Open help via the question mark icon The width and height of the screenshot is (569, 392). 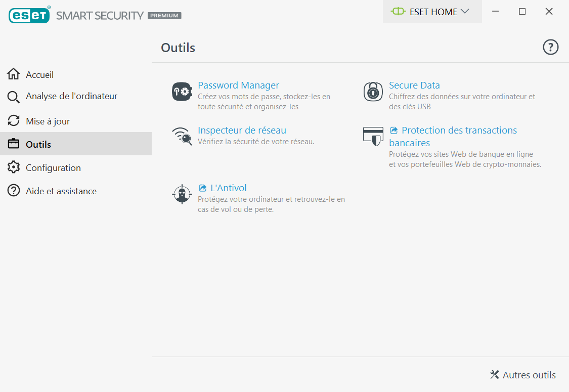[550, 47]
